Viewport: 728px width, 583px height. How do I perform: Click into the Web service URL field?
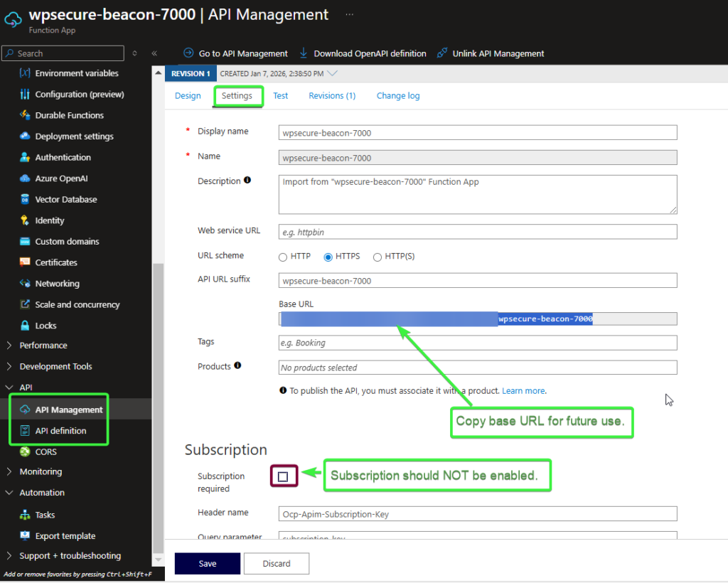(x=477, y=232)
